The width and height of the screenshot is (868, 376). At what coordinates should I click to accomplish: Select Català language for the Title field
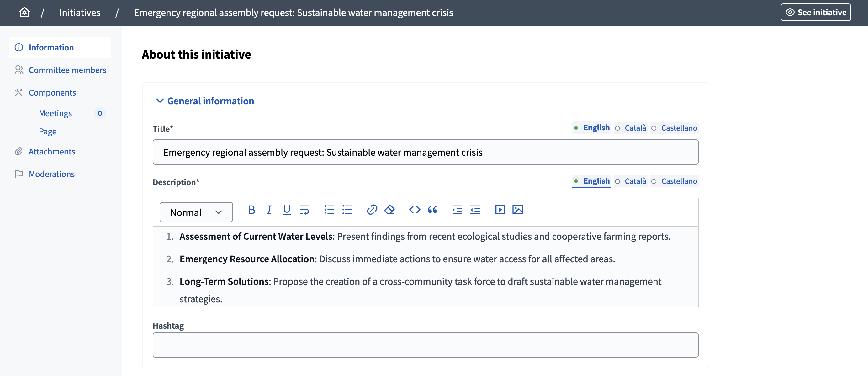click(630, 128)
